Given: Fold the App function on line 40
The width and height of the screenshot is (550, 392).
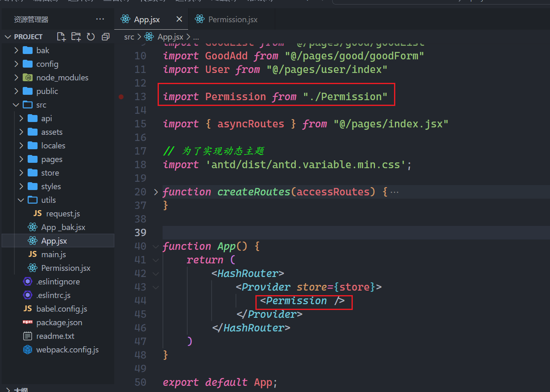Looking at the screenshot, I should click(156, 246).
